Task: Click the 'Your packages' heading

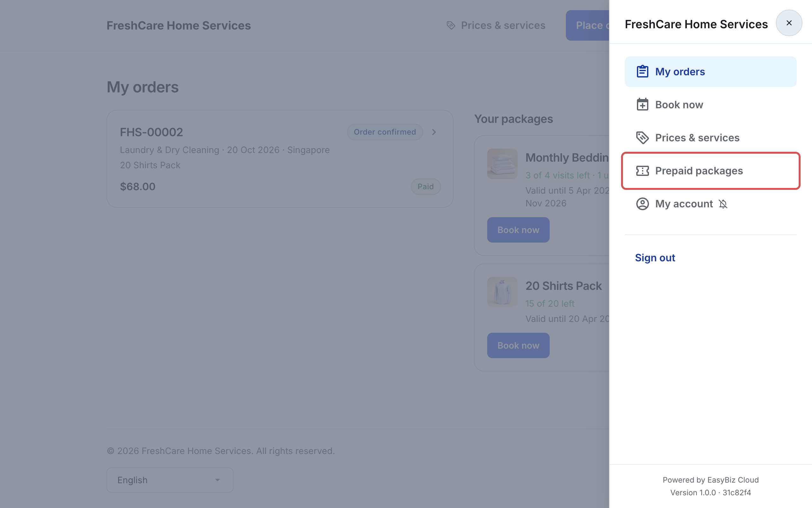Action: [x=514, y=119]
